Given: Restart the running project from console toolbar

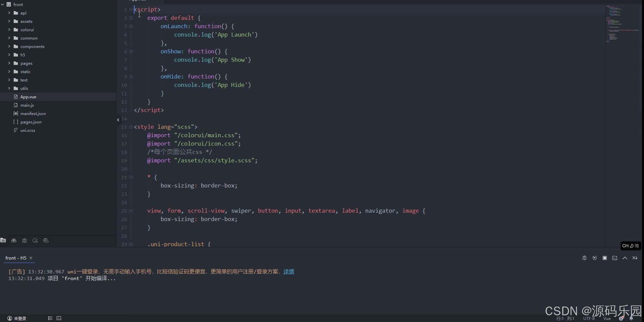Looking at the screenshot, I should (594, 258).
